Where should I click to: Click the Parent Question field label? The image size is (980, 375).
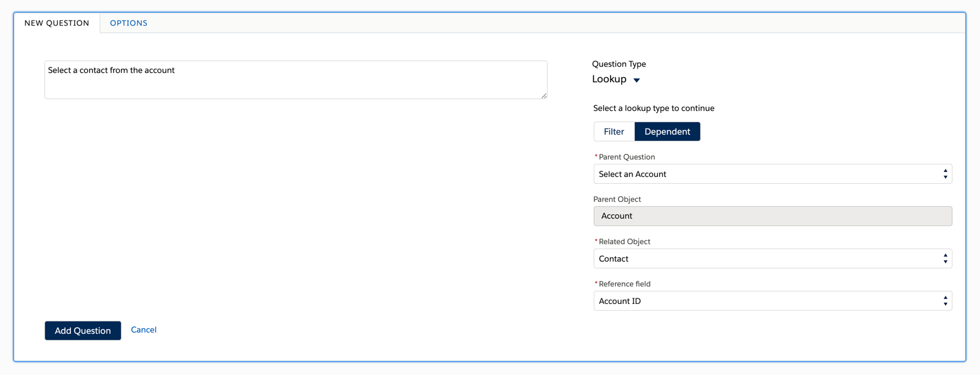tap(627, 157)
